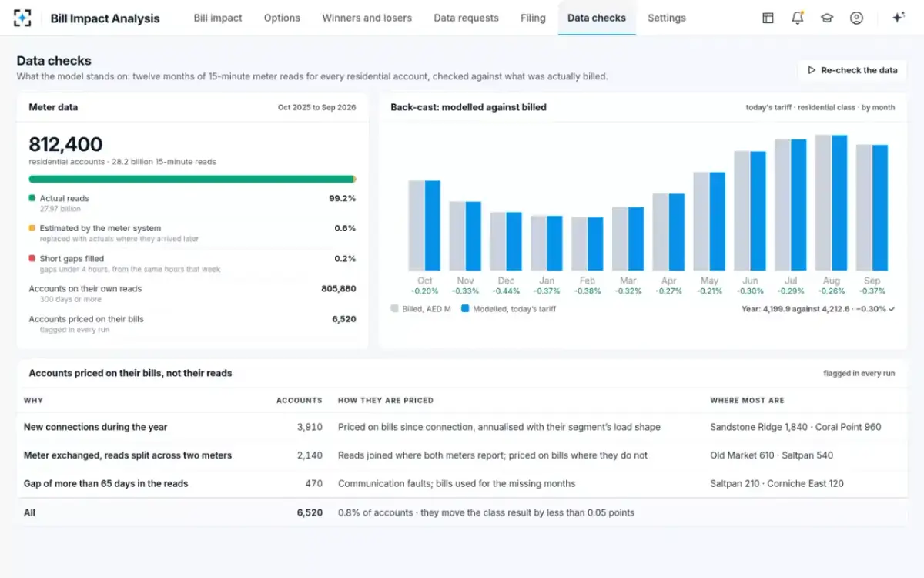Select the Data checks tab

pyautogui.click(x=597, y=18)
